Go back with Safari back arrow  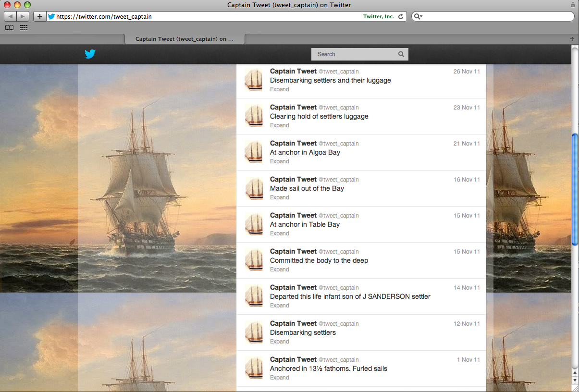point(11,16)
